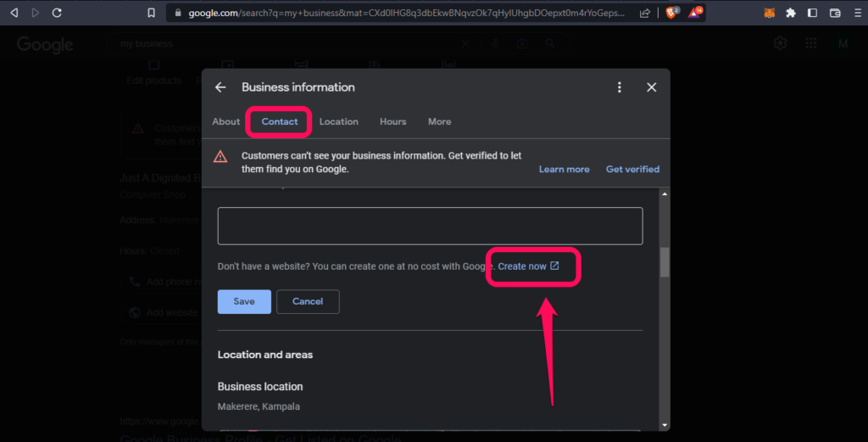Viewport: 868px width, 442px height.
Task: Open the share icon in the address bar
Action: (645, 13)
